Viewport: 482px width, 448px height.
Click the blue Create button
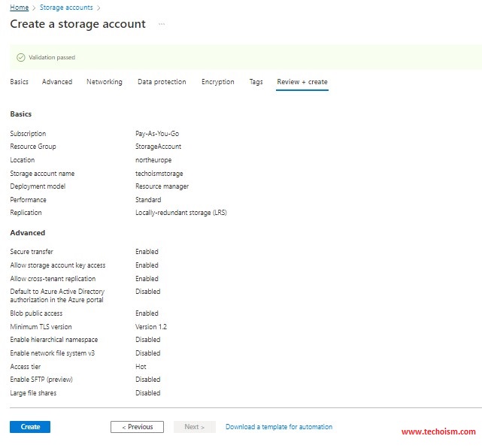[x=30, y=427]
